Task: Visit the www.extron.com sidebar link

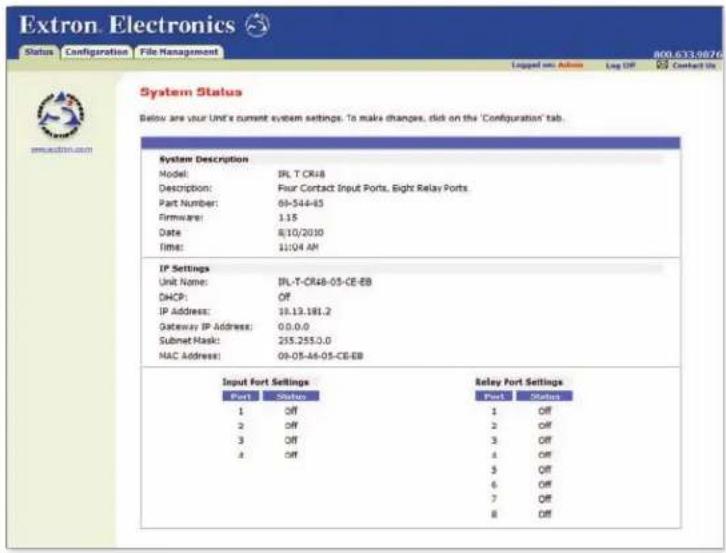Action: point(62,149)
